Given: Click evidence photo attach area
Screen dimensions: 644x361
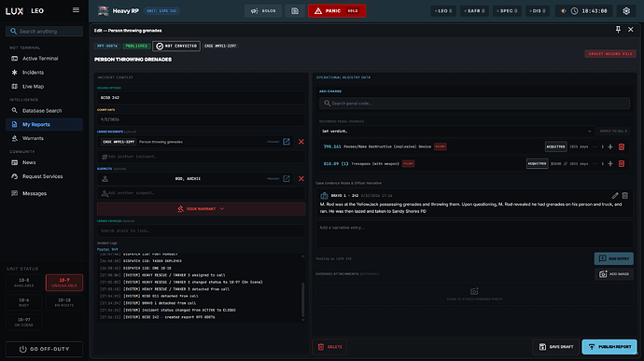Looking at the screenshot, I should (x=474, y=294).
